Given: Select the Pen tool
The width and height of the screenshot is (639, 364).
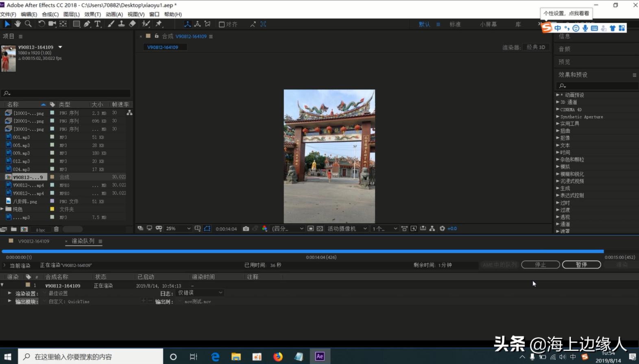Looking at the screenshot, I should [87, 24].
